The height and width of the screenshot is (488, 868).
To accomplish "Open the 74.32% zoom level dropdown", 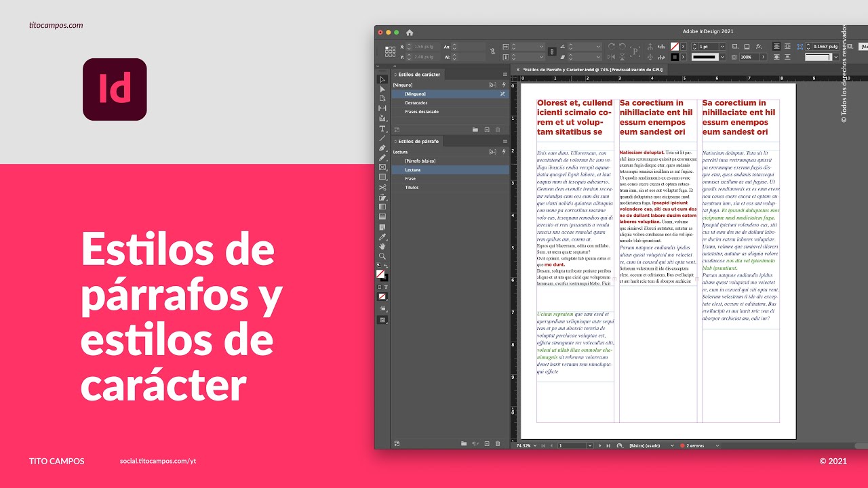I will tap(536, 445).
